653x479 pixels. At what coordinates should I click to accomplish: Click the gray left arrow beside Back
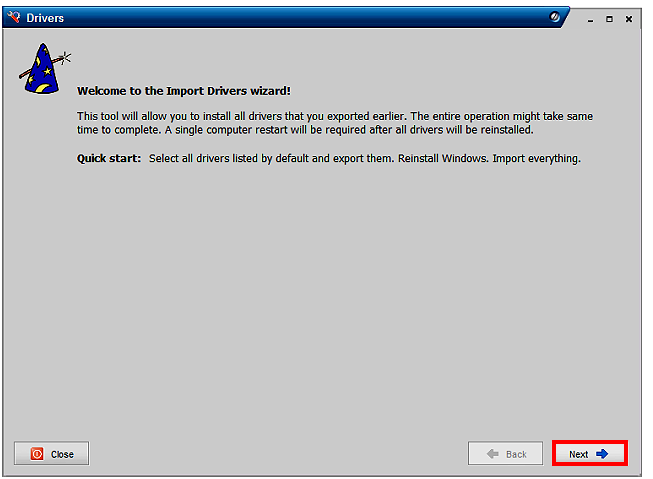pos(493,454)
